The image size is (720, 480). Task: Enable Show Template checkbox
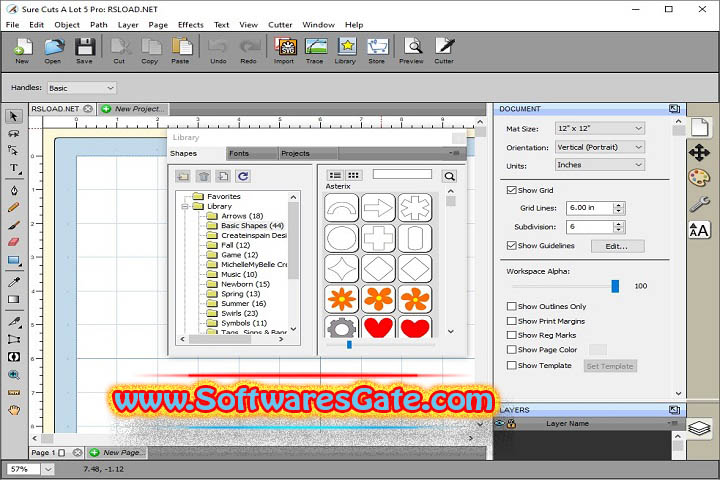[x=512, y=365]
